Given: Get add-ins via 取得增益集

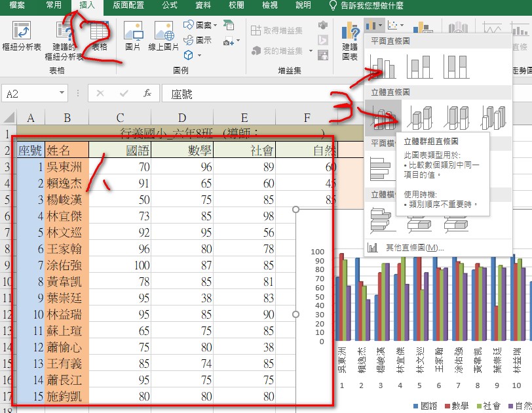Looking at the screenshot, I should coord(276,31).
